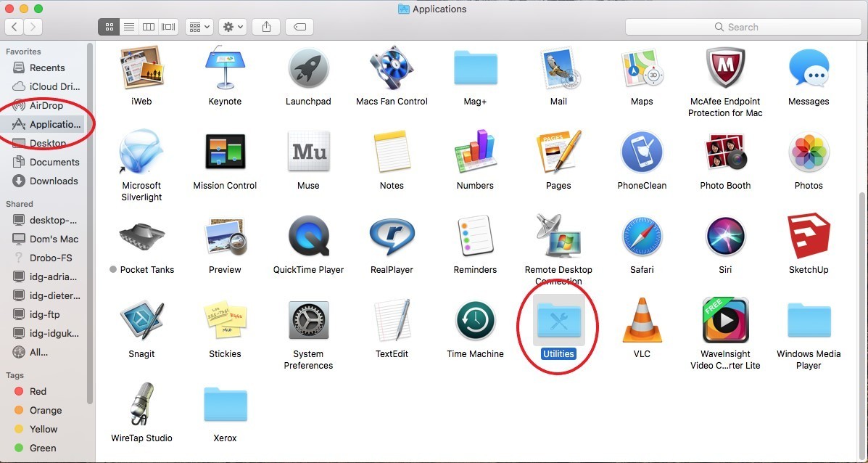Select the Launchpad rocket icon
This screenshot has width=868, height=463.
(x=308, y=67)
